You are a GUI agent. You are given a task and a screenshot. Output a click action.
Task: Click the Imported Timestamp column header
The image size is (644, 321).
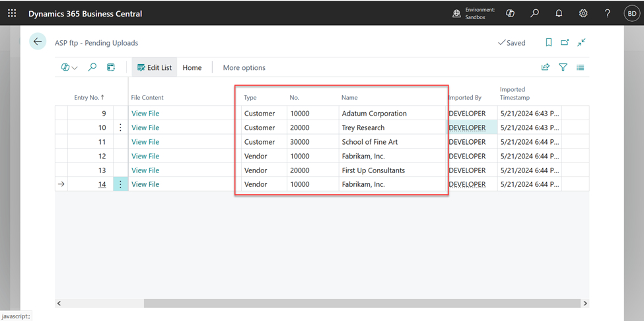515,94
